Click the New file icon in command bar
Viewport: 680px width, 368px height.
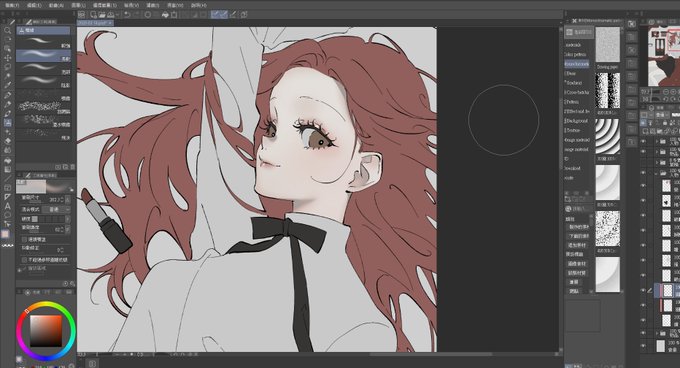[x=94, y=15]
